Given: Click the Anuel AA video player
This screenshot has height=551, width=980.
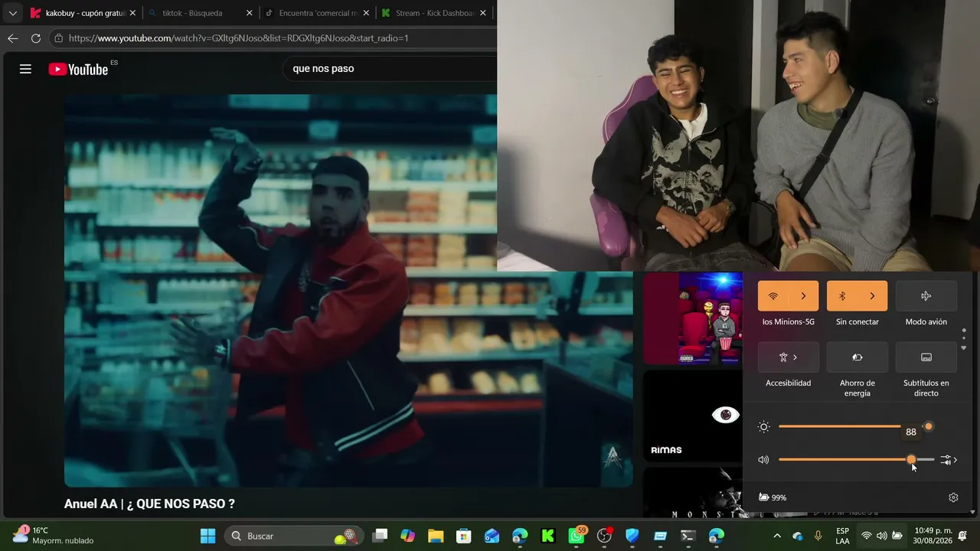Looking at the screenshot, I should 348,291.
